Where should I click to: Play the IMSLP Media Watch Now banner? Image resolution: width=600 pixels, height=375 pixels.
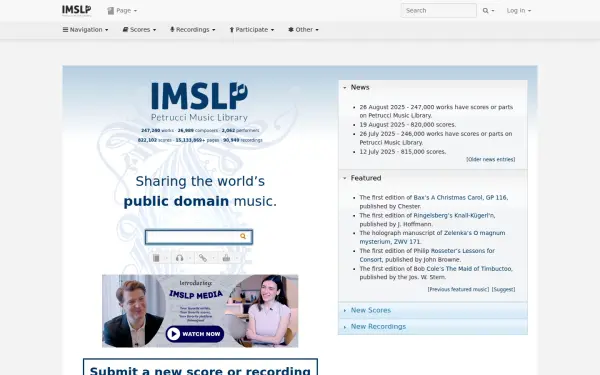tap(200, 311)
